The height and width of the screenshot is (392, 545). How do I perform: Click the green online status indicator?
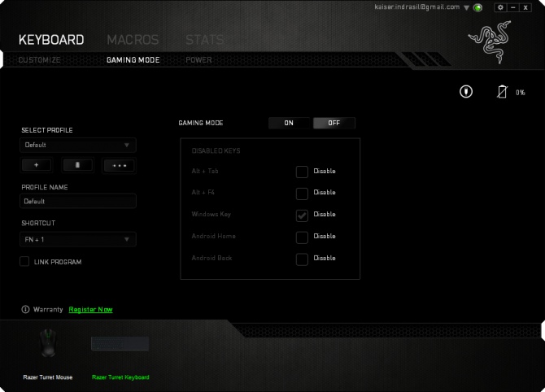coord(477,8)
